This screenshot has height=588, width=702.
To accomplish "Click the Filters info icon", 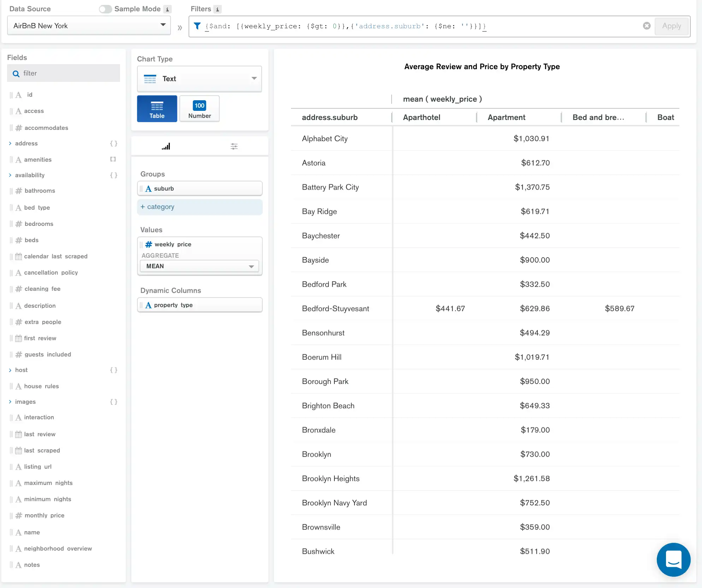I will [218, 9].
